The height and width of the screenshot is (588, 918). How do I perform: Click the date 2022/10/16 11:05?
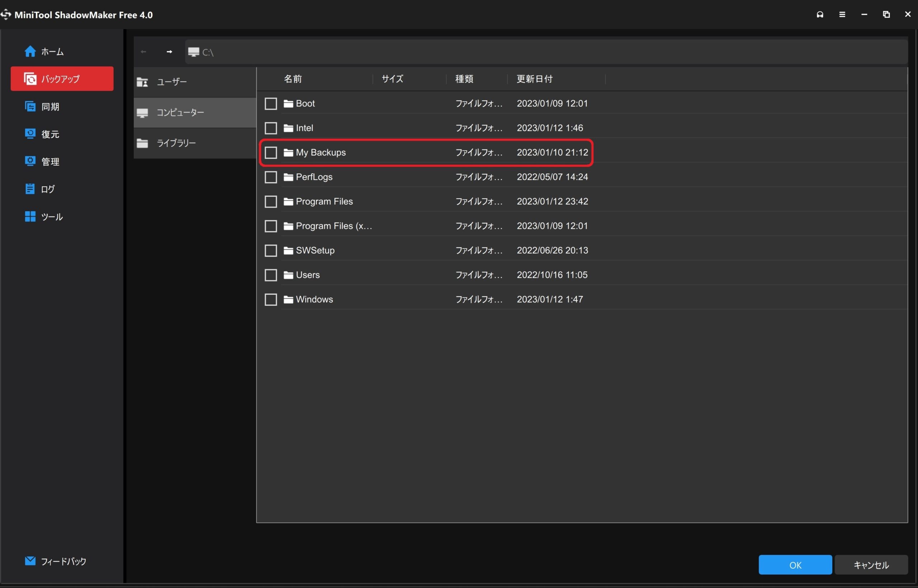552,275
